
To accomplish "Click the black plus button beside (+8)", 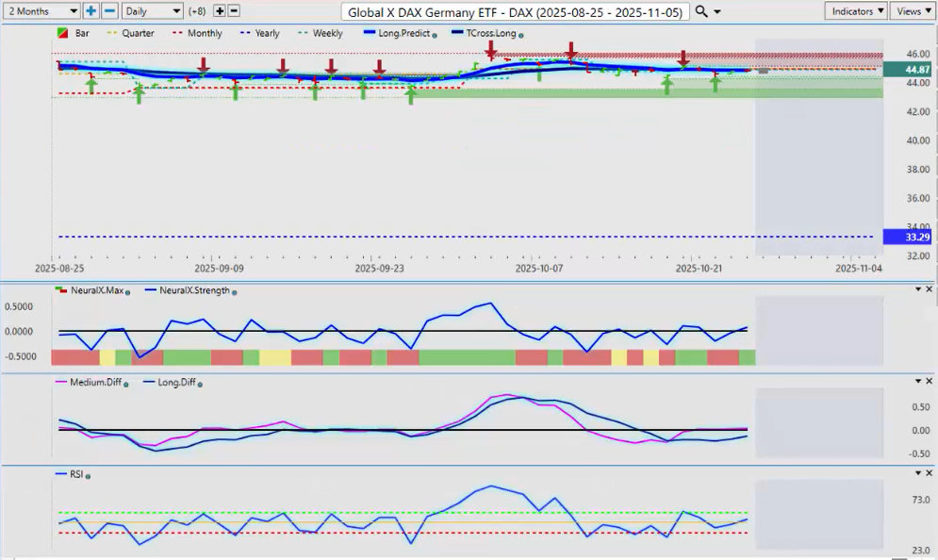I will [220, 11].
